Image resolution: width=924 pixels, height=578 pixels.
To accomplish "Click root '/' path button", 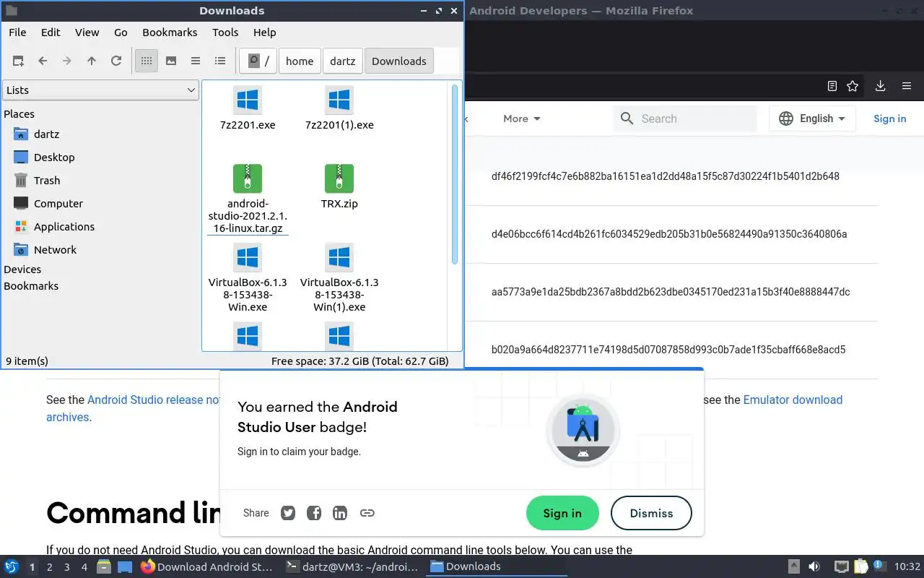I will point(258,61).
